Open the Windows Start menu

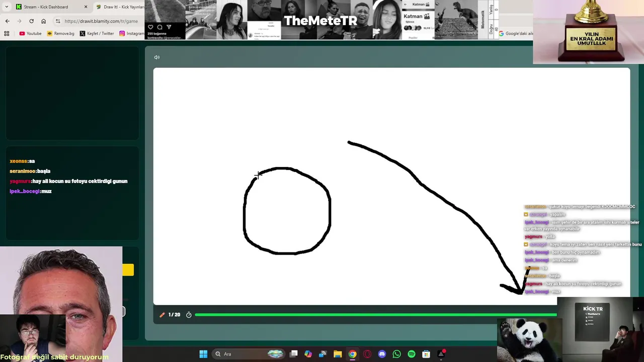[x=203, y=354]
